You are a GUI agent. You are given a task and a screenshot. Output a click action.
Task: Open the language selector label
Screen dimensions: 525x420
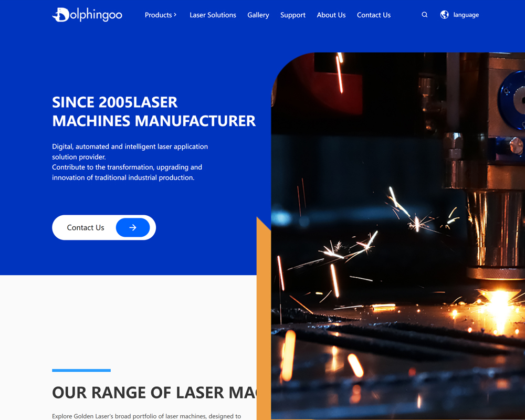[x=466, y=15]
